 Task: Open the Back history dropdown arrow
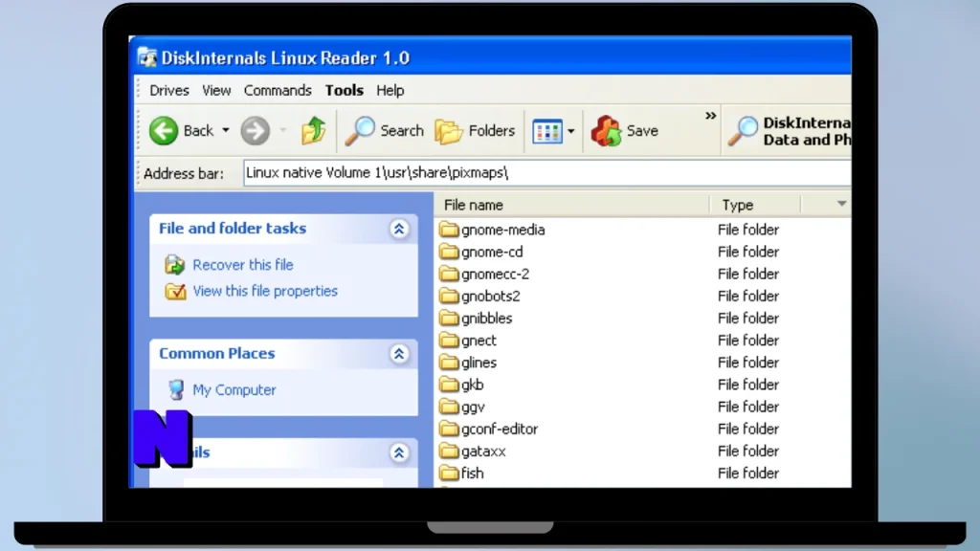(x=226, y=130)
